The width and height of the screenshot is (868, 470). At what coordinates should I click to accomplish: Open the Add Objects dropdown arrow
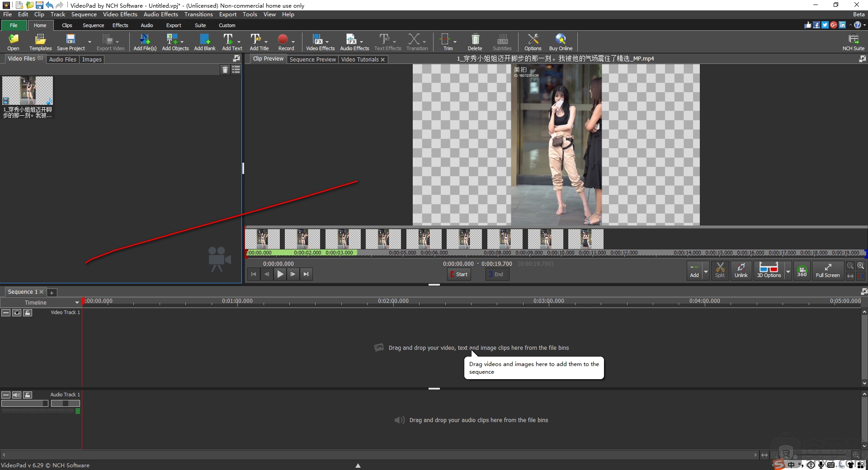pyautogui.click(x=182, y=41)
